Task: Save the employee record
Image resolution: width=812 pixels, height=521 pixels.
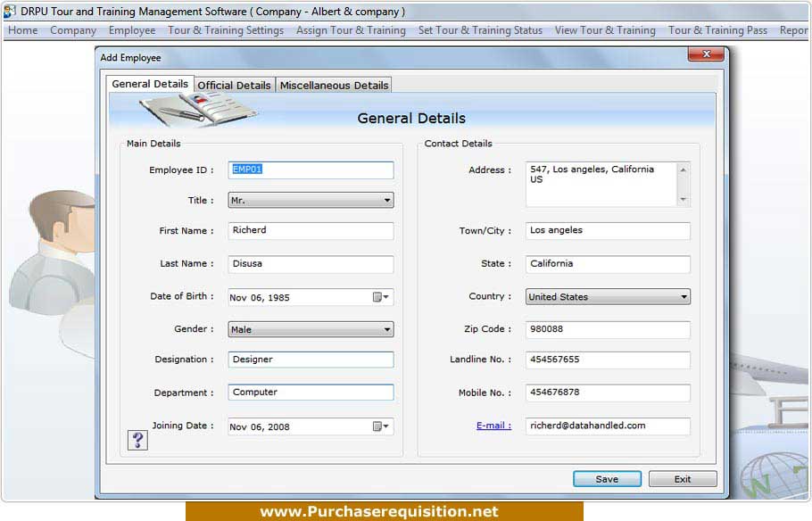Action: point(607,478)
